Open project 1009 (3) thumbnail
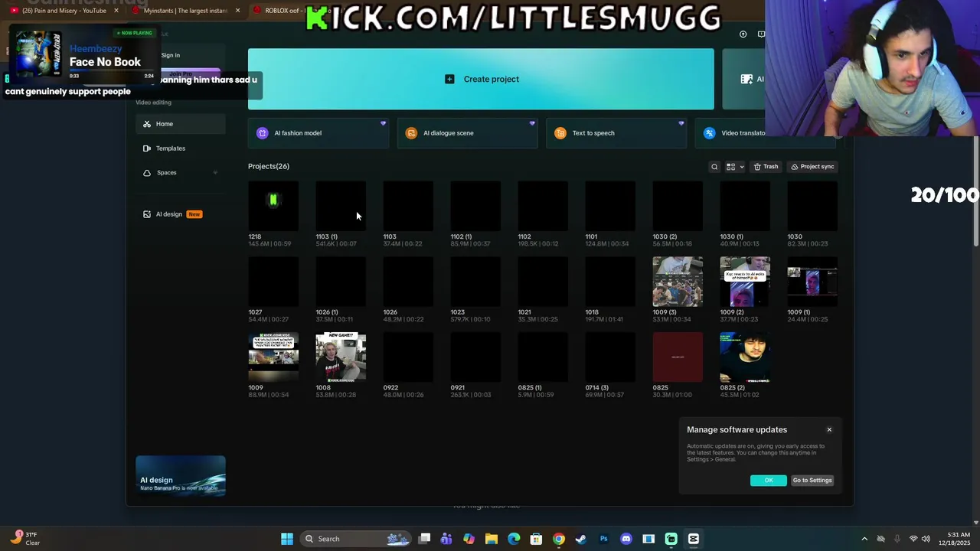This screenshot has height=551, width=980. click(x=678, y=282)
